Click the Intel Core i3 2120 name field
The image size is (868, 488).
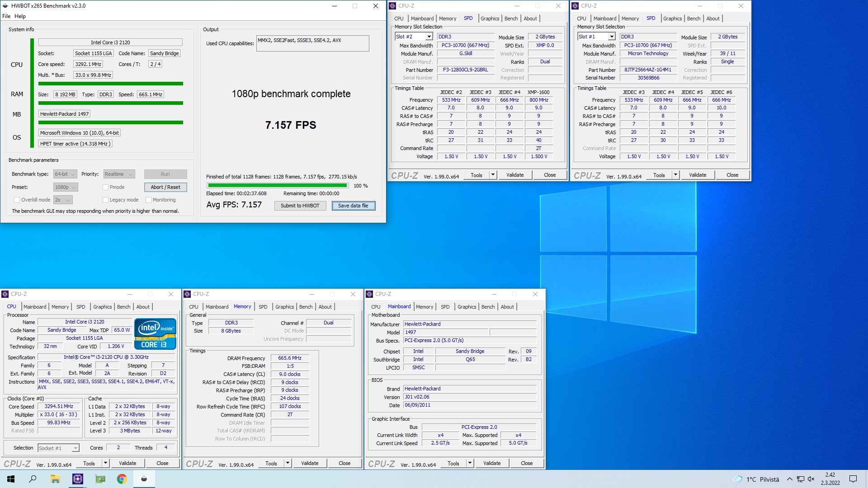[x=110, y=42]
